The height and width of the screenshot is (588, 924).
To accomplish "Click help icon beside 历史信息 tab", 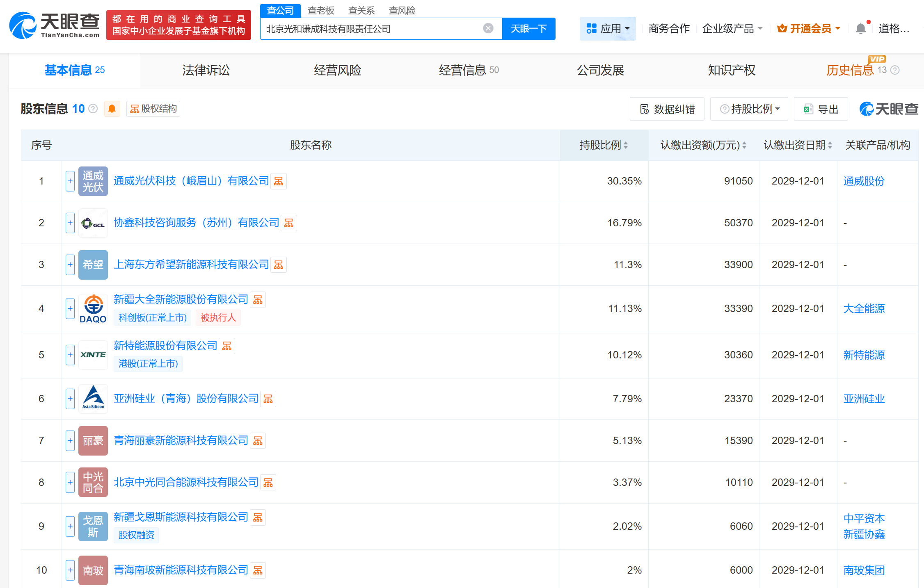I will pyautogui.click(x=895, y=70).
